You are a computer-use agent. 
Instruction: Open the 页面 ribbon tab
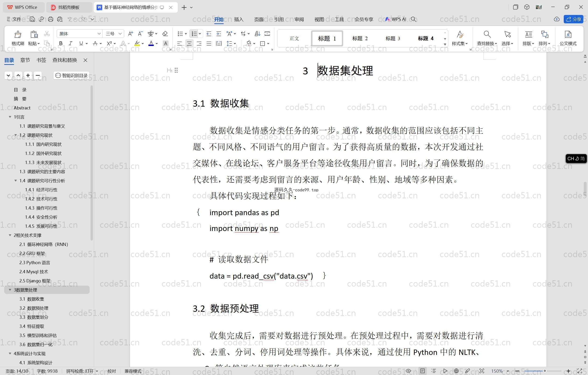pyautogui.click(x=259, y=19)
